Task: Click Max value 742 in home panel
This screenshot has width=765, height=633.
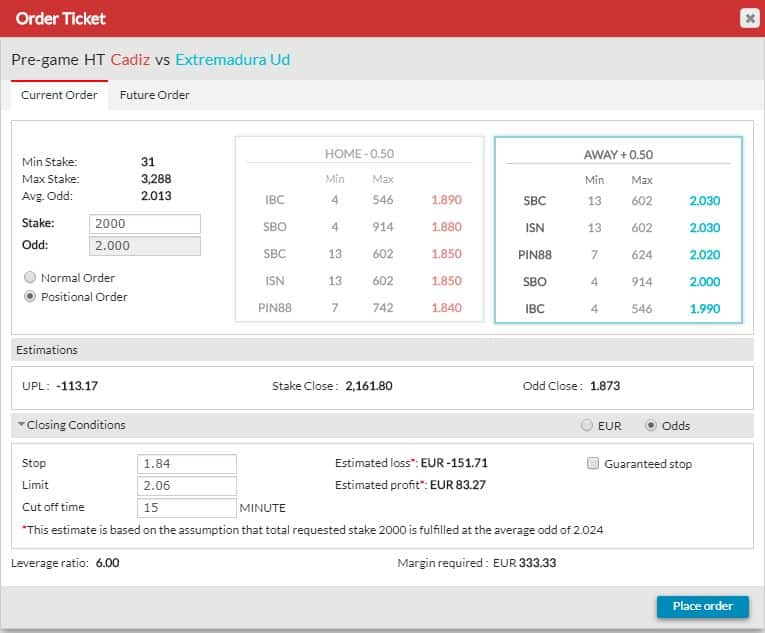Action: 383,308
